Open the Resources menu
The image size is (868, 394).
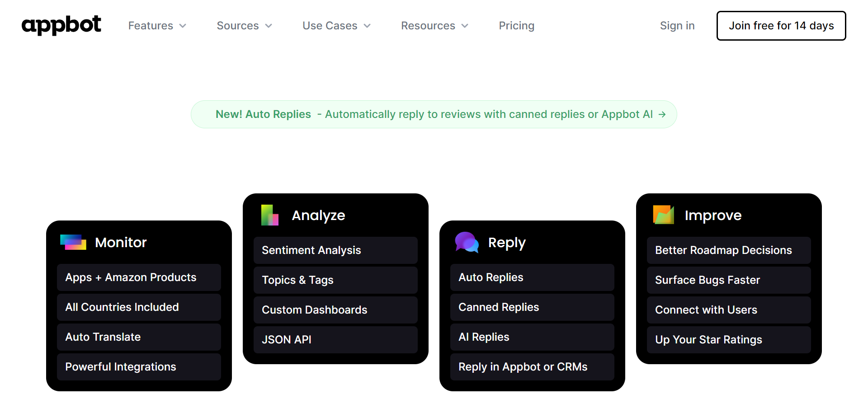(435, 26)
